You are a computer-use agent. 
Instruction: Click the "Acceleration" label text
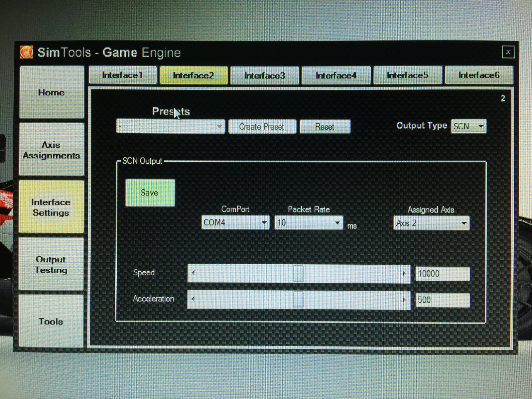[153, 299]
